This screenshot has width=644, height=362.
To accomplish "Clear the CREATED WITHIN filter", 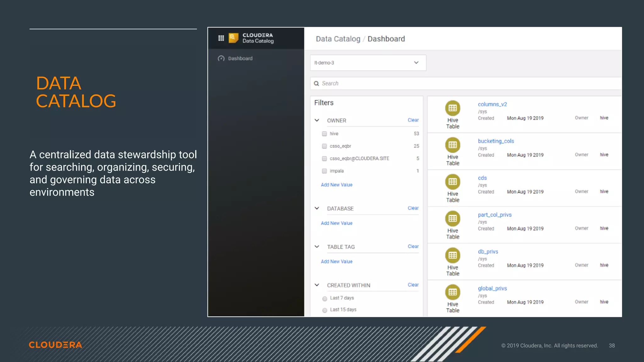I will pos(413,285).
